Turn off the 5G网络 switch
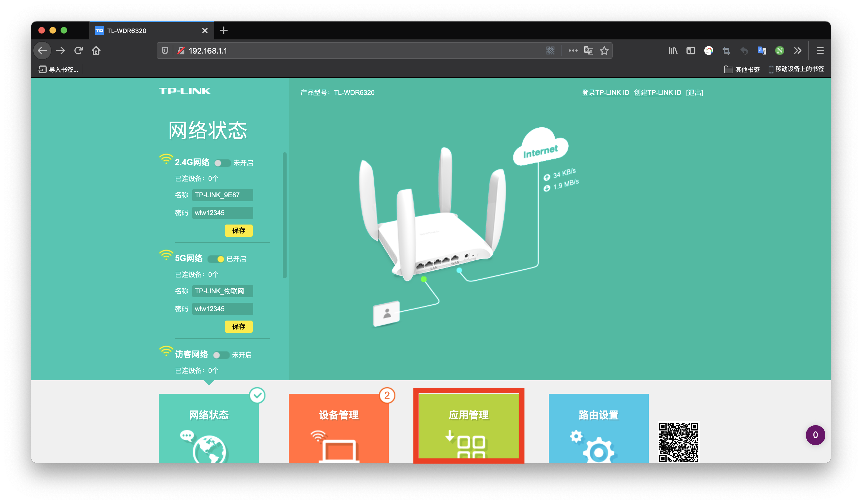 (x=216, y=259)
